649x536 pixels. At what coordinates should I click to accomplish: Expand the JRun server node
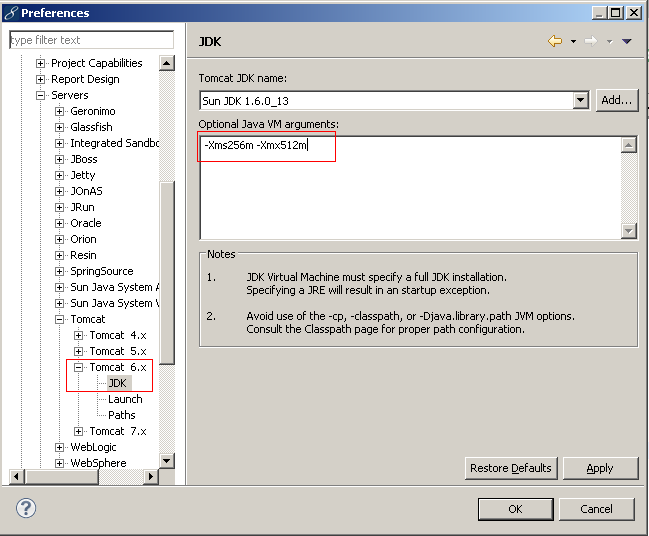coord(60,207)
